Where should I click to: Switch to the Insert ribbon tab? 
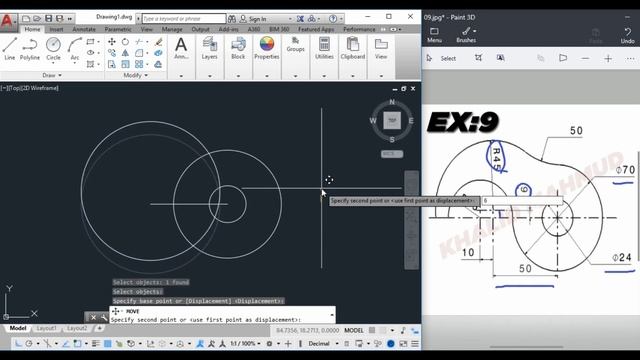56,29
